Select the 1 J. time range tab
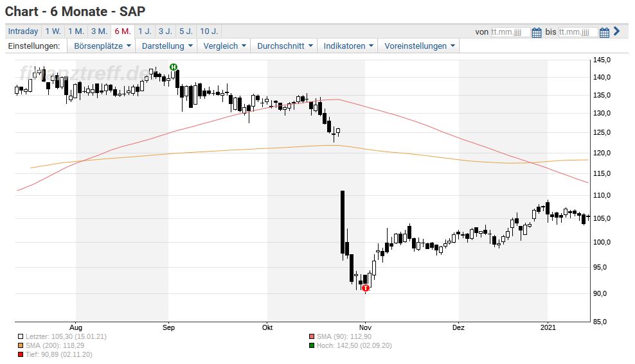Image resolution: width=635 pixels, height=364 pixels. pos(145,31)
